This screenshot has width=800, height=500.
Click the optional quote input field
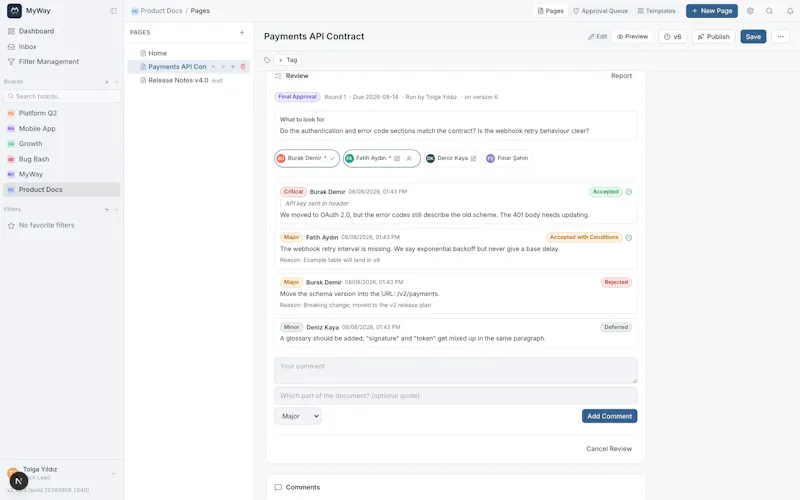click(456, 396)
